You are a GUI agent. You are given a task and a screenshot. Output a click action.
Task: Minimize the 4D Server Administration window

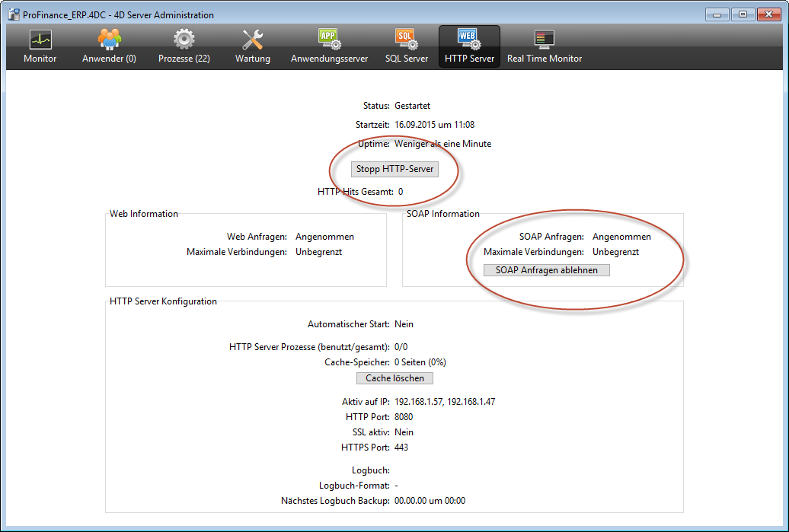click(x=718, y=14)
